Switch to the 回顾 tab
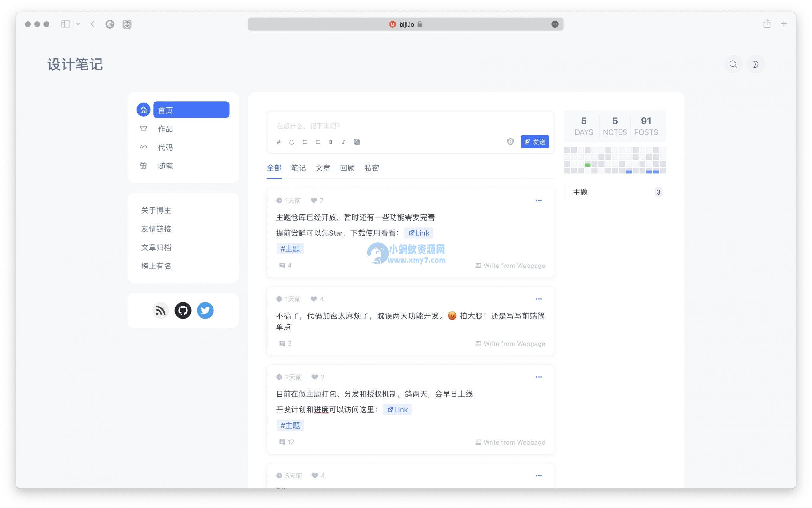This screenshot has width=812, height=508. pos(347,168)
